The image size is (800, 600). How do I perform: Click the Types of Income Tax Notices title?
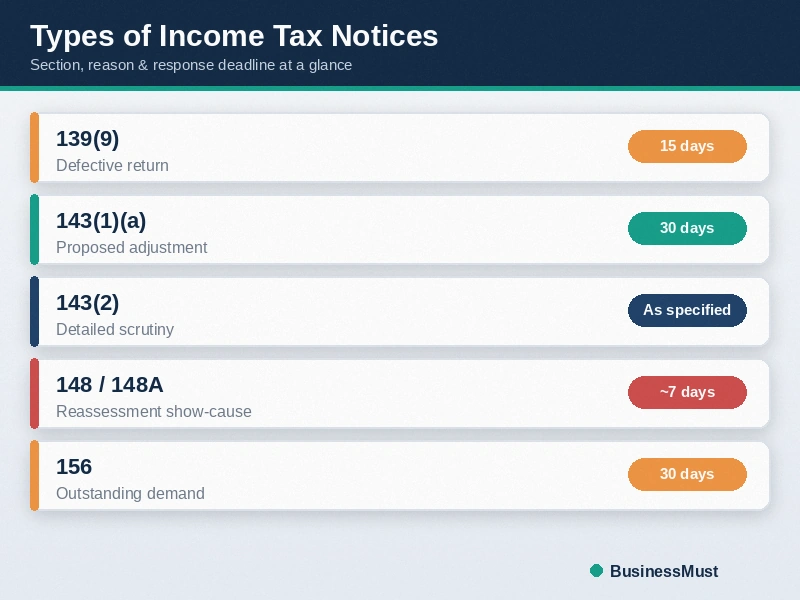[234, 36]
